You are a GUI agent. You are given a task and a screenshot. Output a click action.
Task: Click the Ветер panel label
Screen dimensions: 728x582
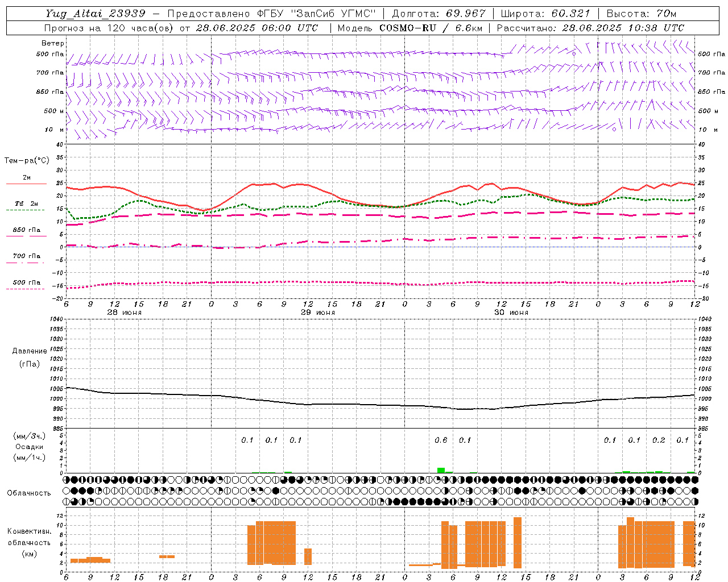click(53, 43)
